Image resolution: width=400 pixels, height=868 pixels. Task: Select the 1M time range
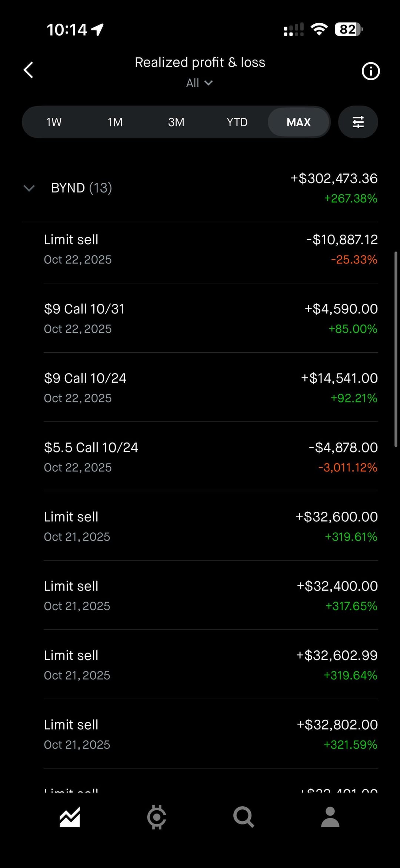pos(115,122)
